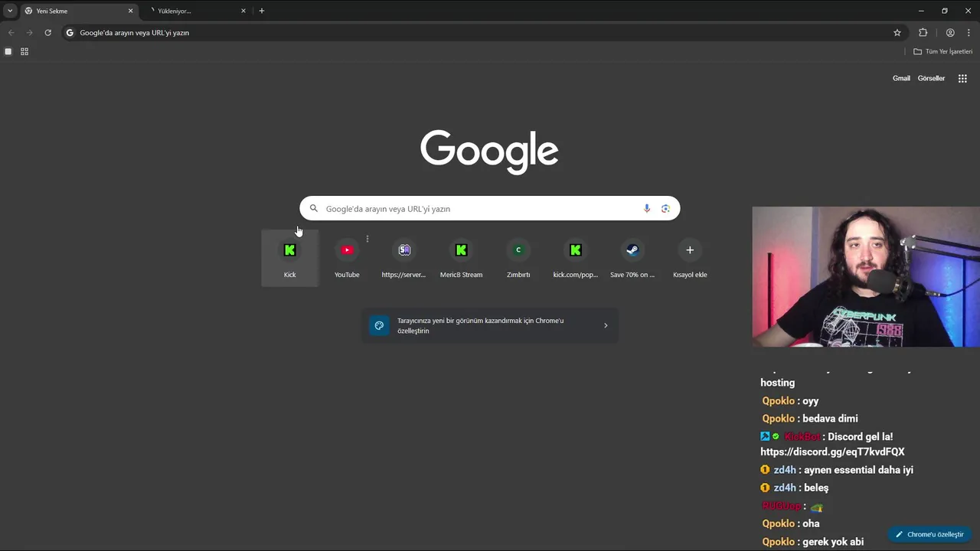Image resolution: width=980 pixels, height=551 pixels.
Task: Bookmark this page with star icon
Action: tap(897, 33)
